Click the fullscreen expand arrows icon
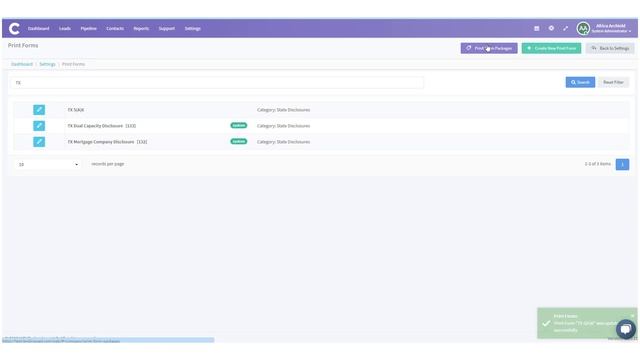640x360 pixels. coord(565,28)
